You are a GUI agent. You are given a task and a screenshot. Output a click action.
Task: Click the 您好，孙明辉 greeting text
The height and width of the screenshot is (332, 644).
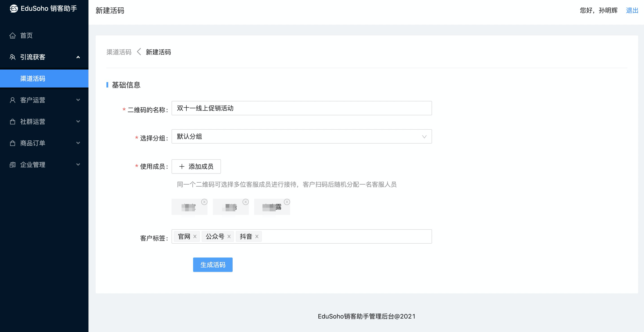pos(598,11)
